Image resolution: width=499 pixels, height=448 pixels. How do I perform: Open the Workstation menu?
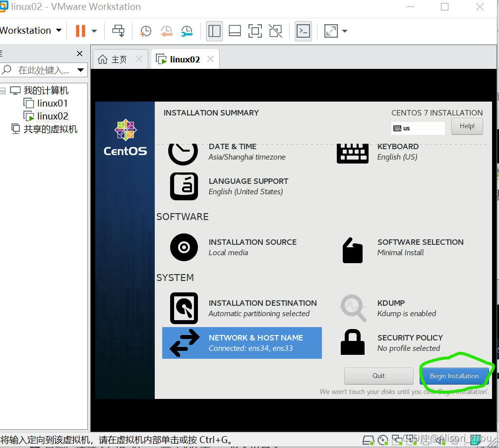pyautogui.click(x=31, y=31)
